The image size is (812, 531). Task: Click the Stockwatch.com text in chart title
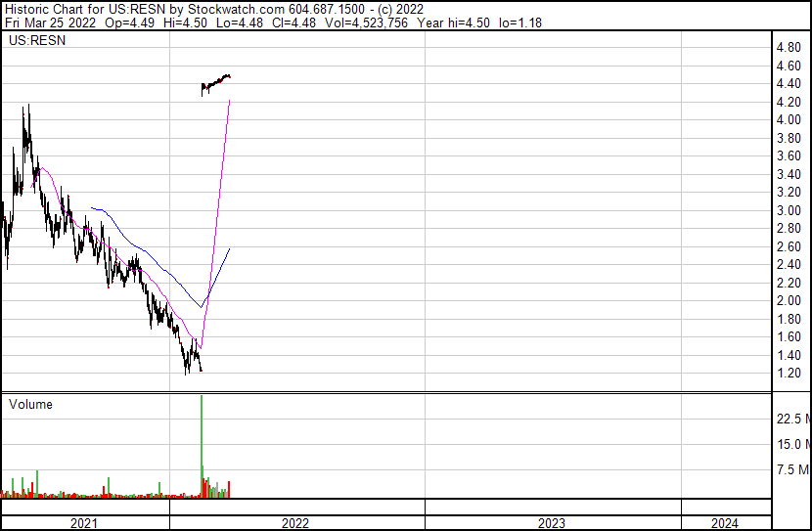point(236,10)
